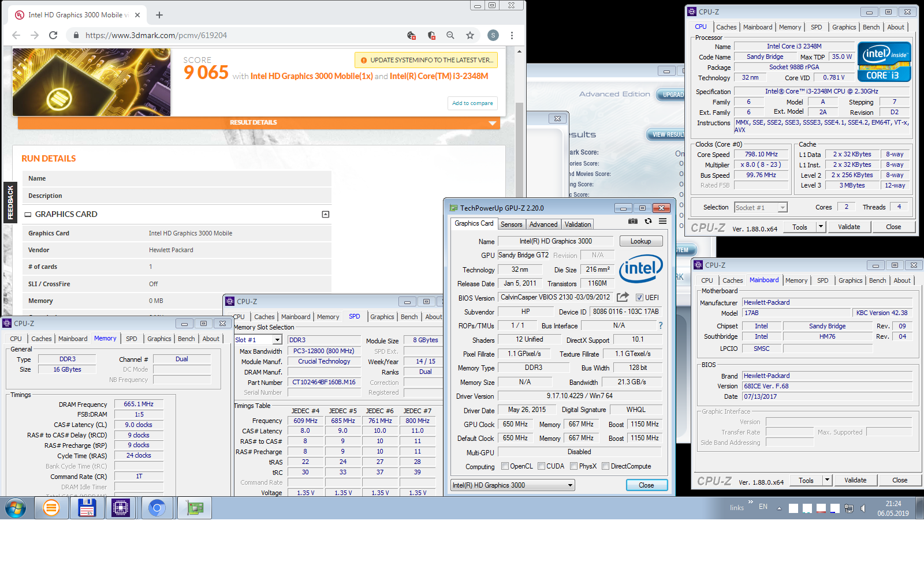The width and height of the screenshot is (924, 573).
Task: Click black FEEDBACK side tab
Action: point(10,202)
